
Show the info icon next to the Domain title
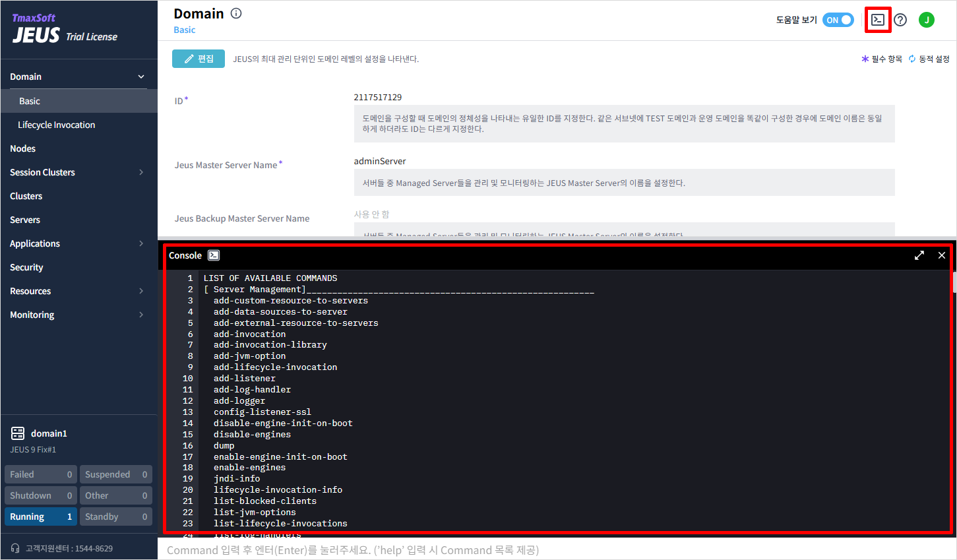(x=236, y=13)
